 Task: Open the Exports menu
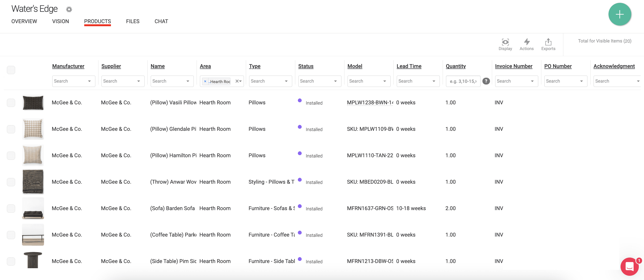[548, 44]
